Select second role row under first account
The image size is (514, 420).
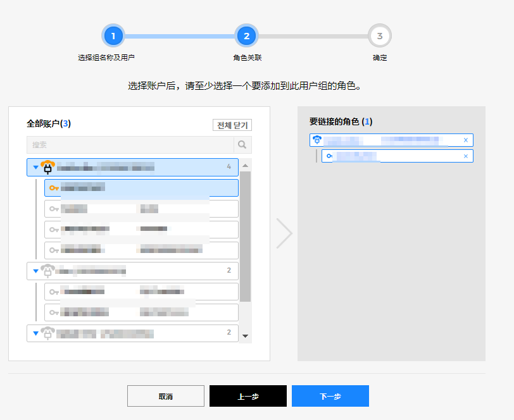(141, 209)
